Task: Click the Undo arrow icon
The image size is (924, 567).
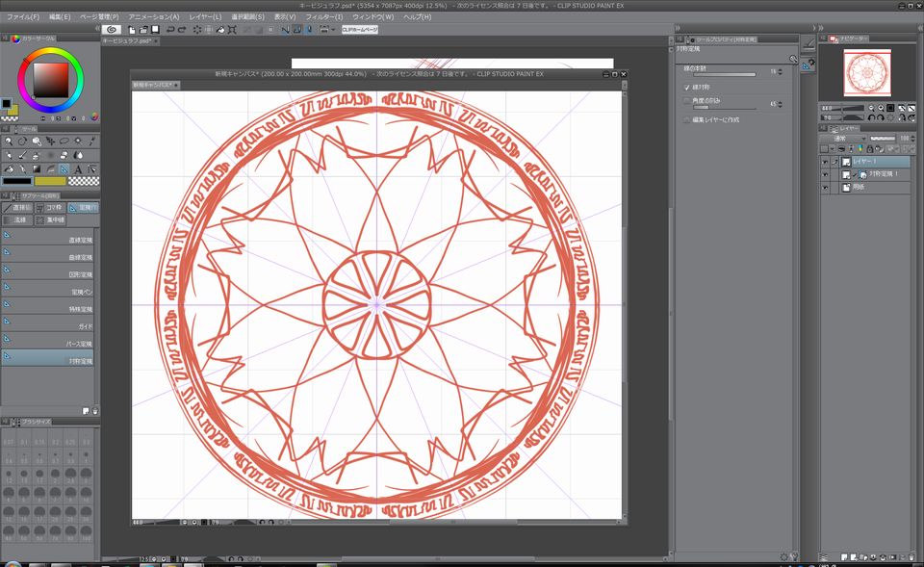Action: 170,30
